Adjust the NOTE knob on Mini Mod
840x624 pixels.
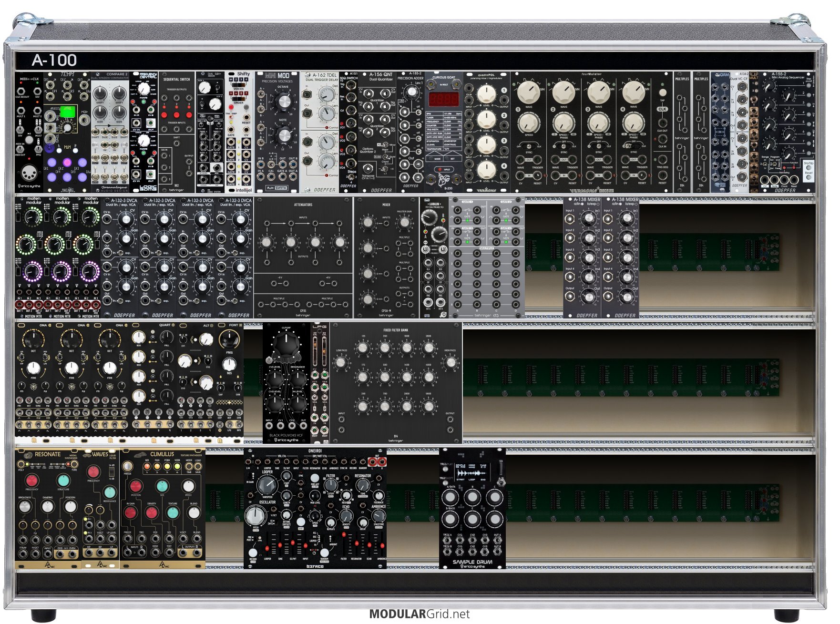(x=283, y=135)
